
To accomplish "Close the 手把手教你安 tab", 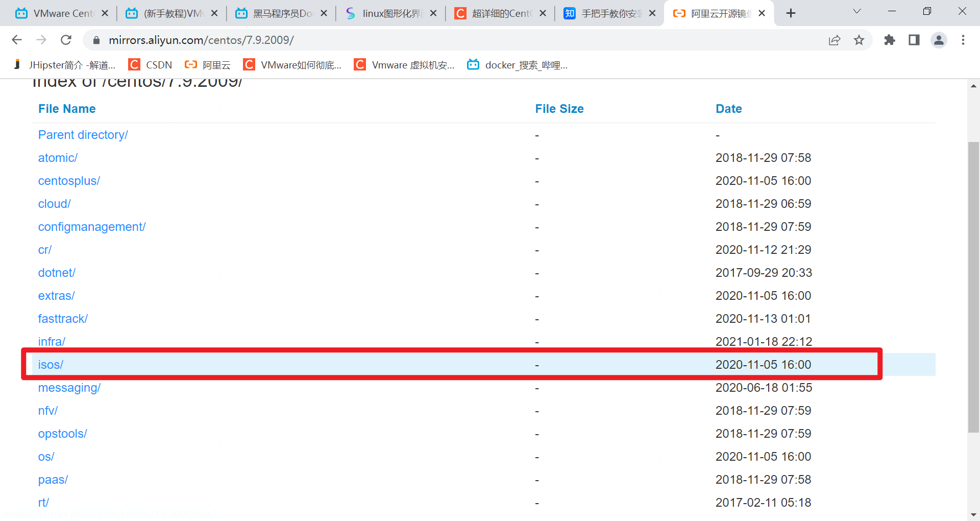I will tap(652, 13).
